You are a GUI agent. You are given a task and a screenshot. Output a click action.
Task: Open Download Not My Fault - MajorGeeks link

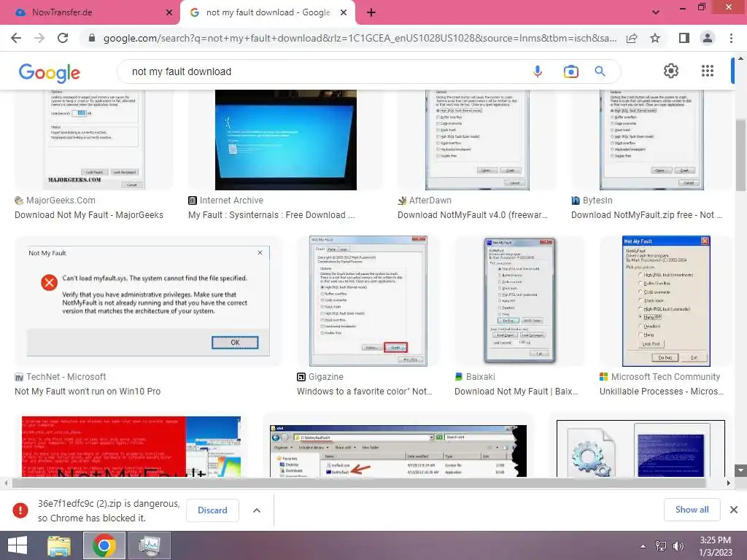click(x=88, y=215)
